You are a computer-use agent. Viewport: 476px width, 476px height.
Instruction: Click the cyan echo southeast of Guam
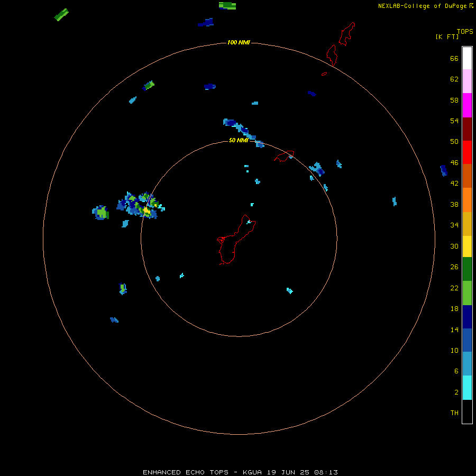pos(290,290)
